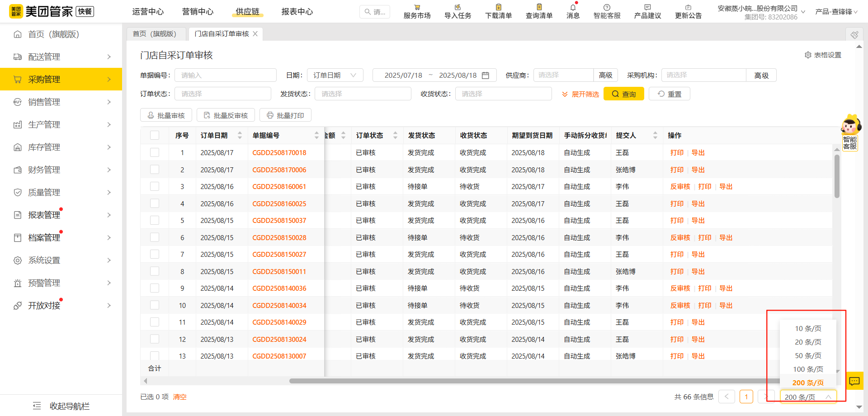Image resolution: width=868 pixels, height=416 pixels.
Task: Open the 产品建议 product suggestion icon
Action: [647, 11]
